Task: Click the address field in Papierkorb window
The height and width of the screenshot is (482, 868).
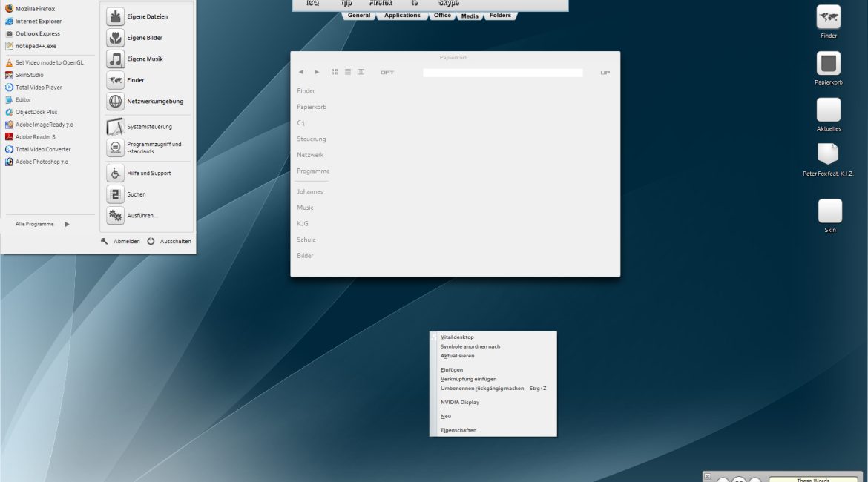Action: 502,73
